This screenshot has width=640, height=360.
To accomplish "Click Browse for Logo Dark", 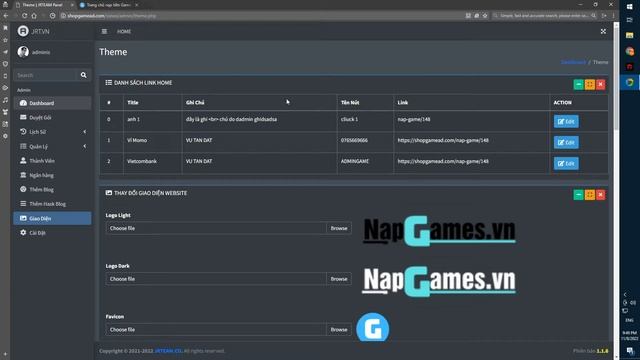I will (x=339, y=279).
